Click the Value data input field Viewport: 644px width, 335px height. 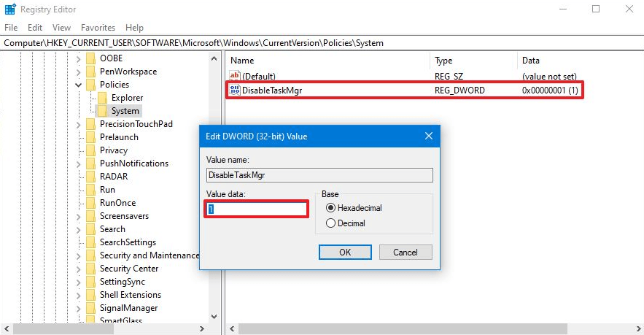[x=256, y=209]
